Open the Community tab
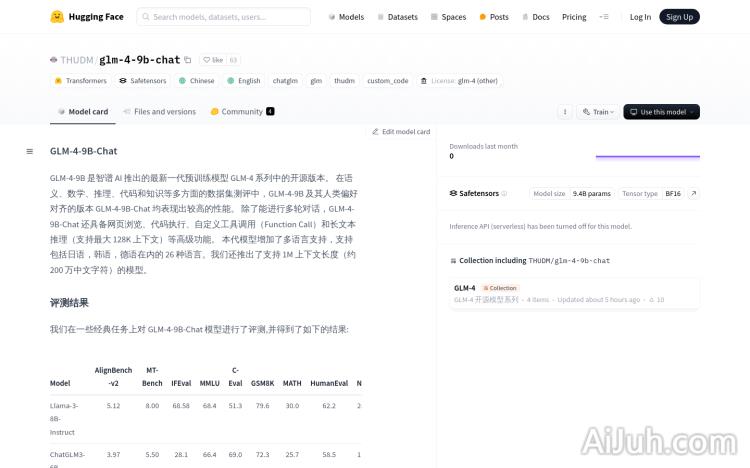The image size is (750, 468). (241, 112)
